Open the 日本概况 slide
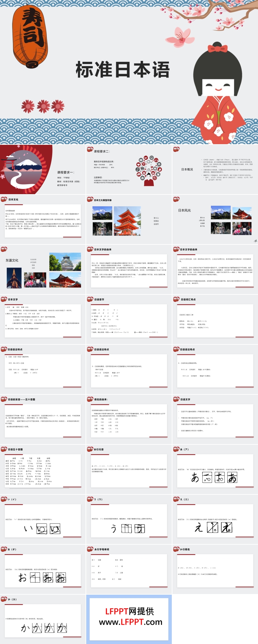The image size is (258, 644). (x=215, y=169)
